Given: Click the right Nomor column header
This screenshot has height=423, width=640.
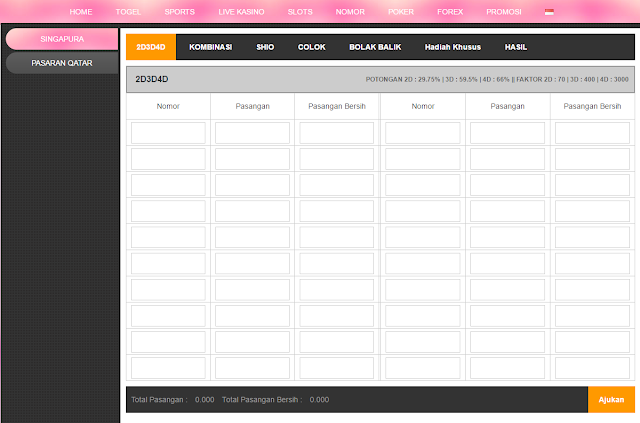Looking at the screenshot, I should point(423,106).
